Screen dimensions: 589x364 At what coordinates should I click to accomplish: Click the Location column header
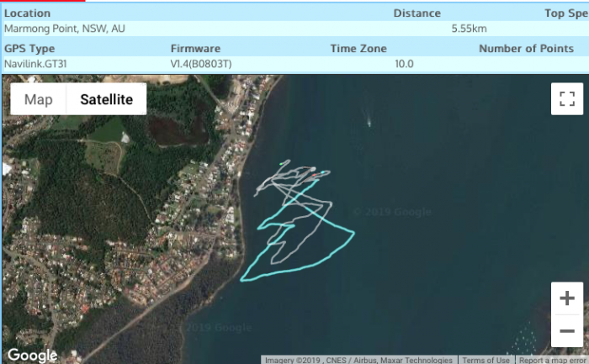point(27,13)
